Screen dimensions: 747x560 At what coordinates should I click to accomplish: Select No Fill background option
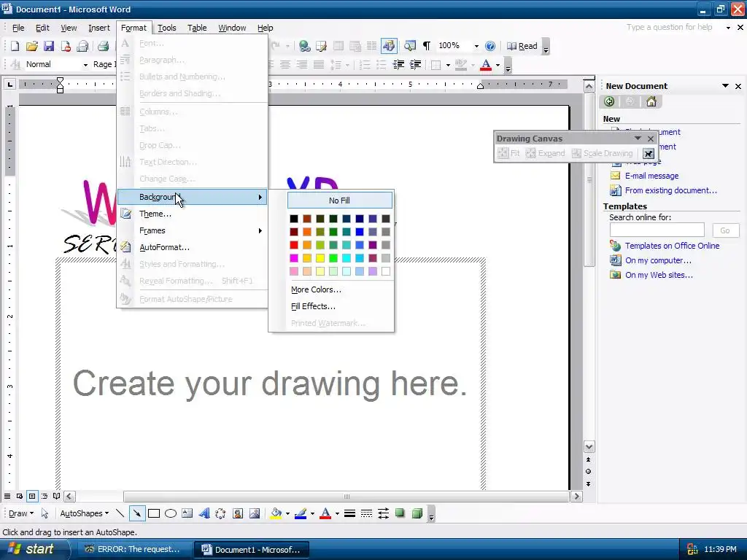click(x=340, y=201)
